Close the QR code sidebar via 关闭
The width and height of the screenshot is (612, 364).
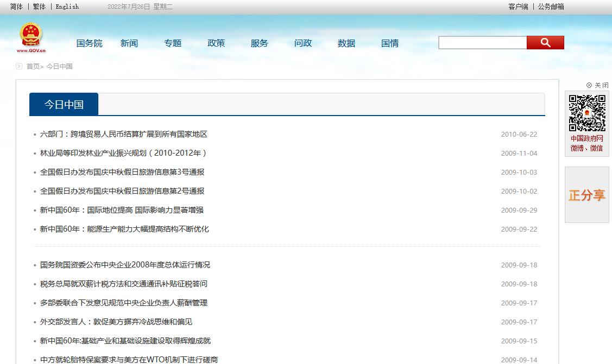[597, 85]
